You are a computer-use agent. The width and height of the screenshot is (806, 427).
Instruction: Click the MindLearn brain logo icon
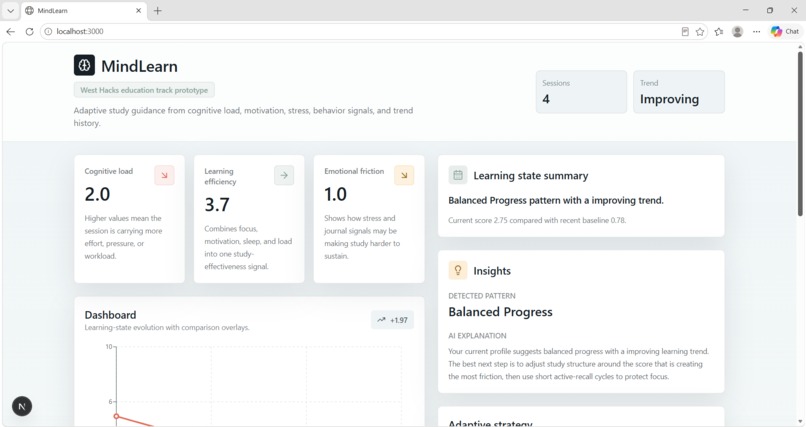[x=84, y=65]
